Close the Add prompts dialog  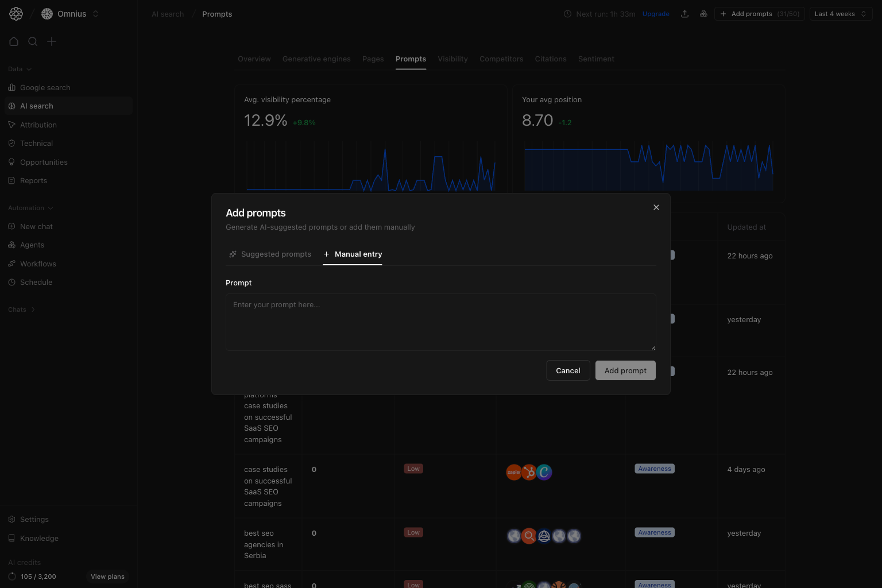tap(656, 207)
